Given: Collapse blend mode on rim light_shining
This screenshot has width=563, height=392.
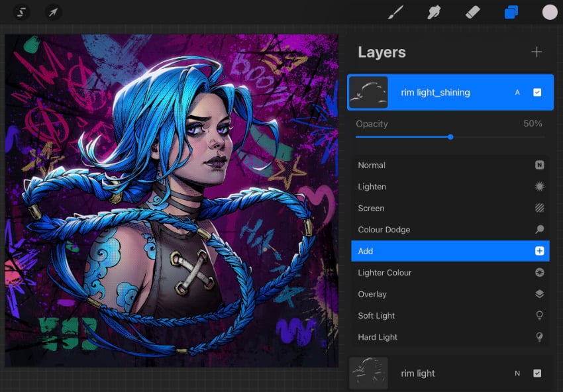Looking at the screenshot, I should (x=517, y=93).
